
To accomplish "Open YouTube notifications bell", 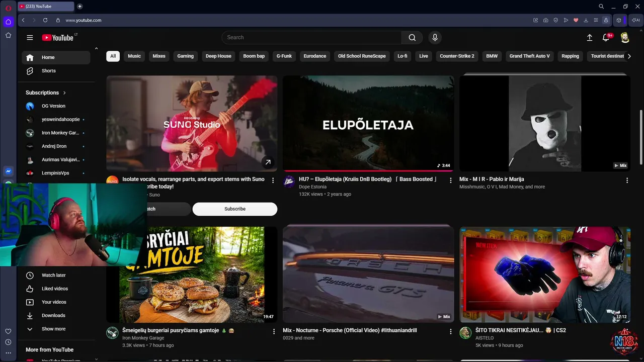I will click(606, 38).
